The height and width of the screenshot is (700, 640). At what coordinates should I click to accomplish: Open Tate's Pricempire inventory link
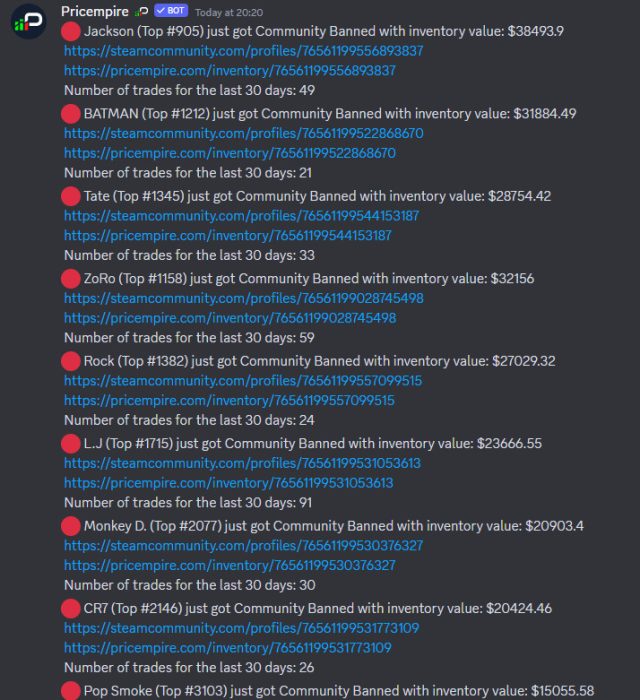coord(227,236)
